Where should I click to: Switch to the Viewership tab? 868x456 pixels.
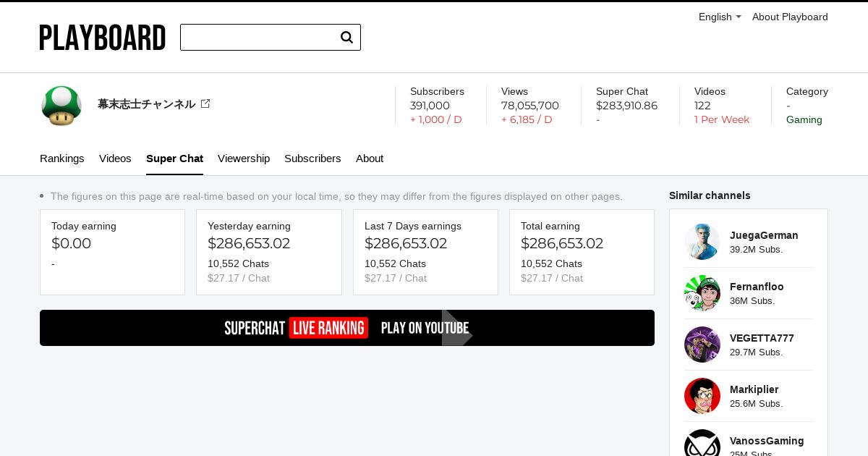[244, 159]
